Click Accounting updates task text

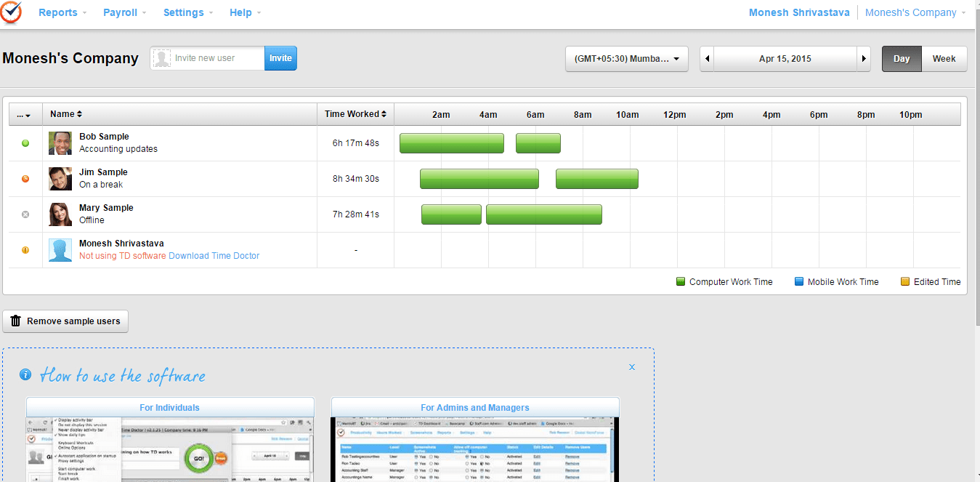(x=118, y=149)
